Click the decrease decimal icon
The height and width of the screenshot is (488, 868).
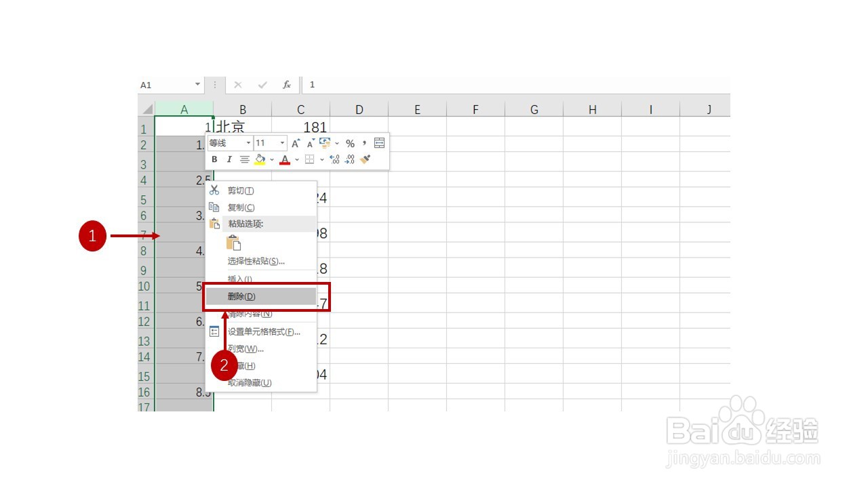tap(350, 159)
